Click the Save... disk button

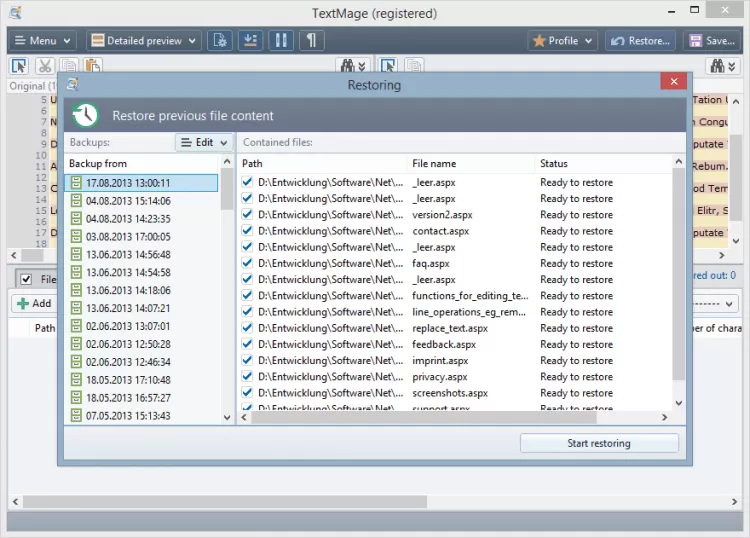(x=710, y=41)
